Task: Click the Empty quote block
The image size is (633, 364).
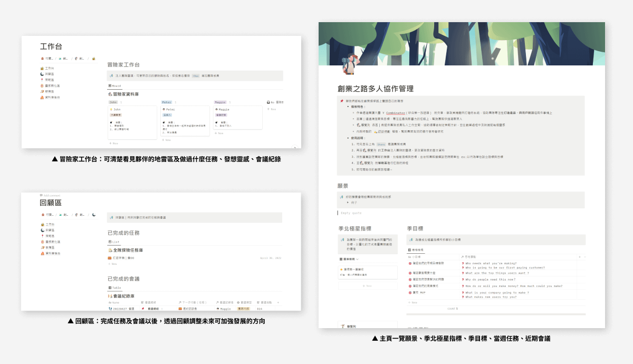Action: [x=353, y=213]
